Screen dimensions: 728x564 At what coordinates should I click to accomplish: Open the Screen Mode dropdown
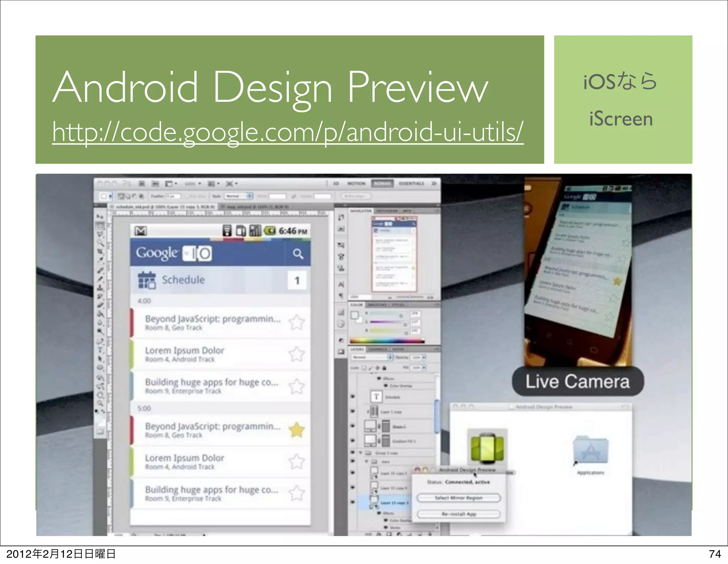coord(232,184)
